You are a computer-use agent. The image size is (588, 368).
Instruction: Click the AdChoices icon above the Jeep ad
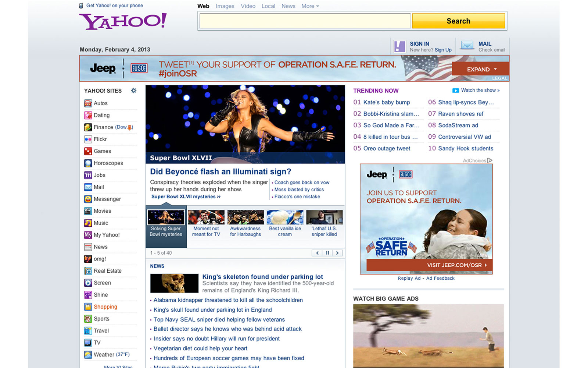pos(490,160)
